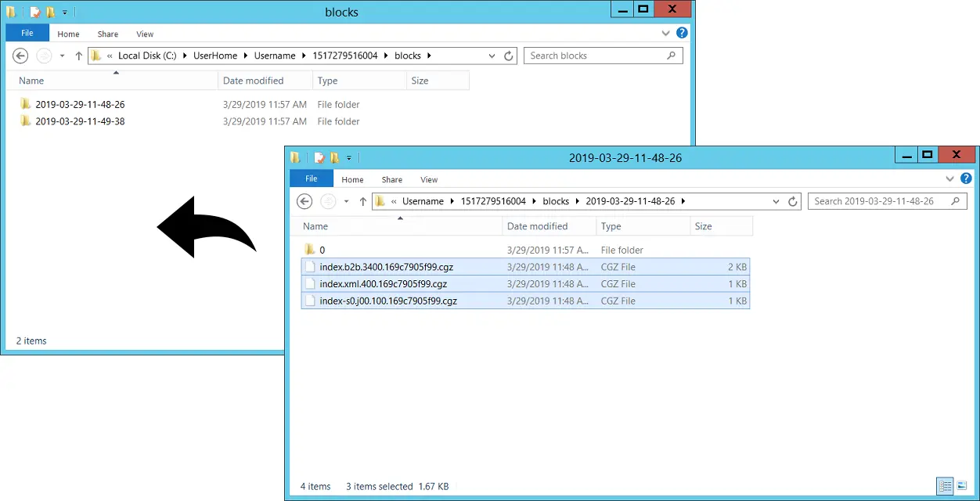Click inside the Search blocks field
The image size is (980, 501).
coord(593,56)
